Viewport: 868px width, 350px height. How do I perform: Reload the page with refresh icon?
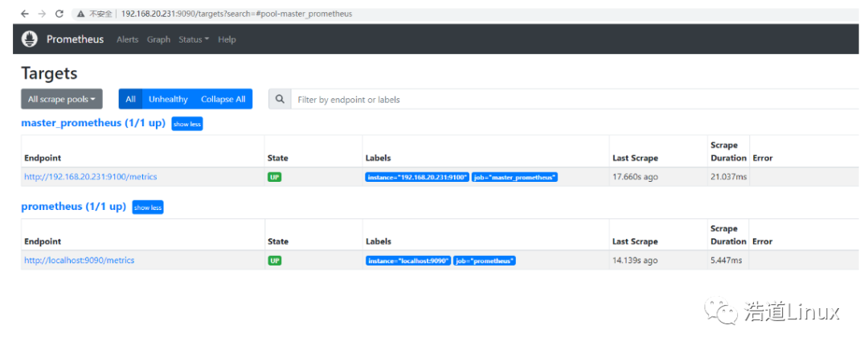(x=59, y=14)
